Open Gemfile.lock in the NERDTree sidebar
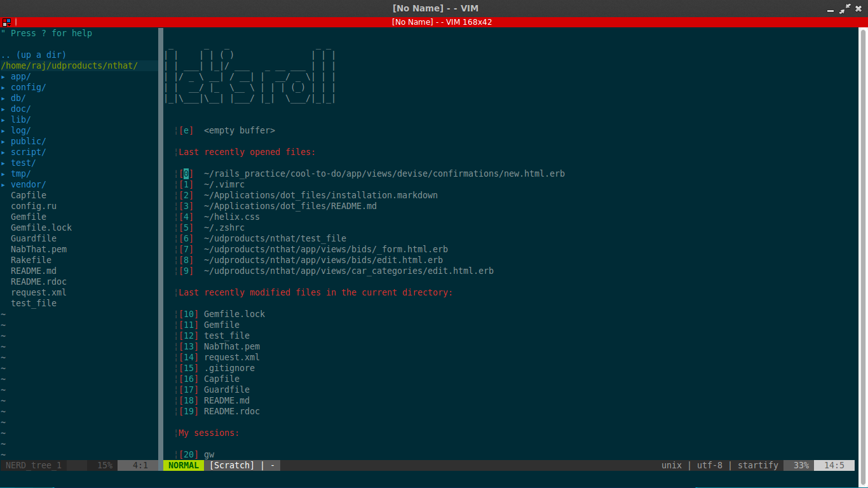The width and height of the screenshot is (868, 488). pyautogui.click(x=41, y=228)
